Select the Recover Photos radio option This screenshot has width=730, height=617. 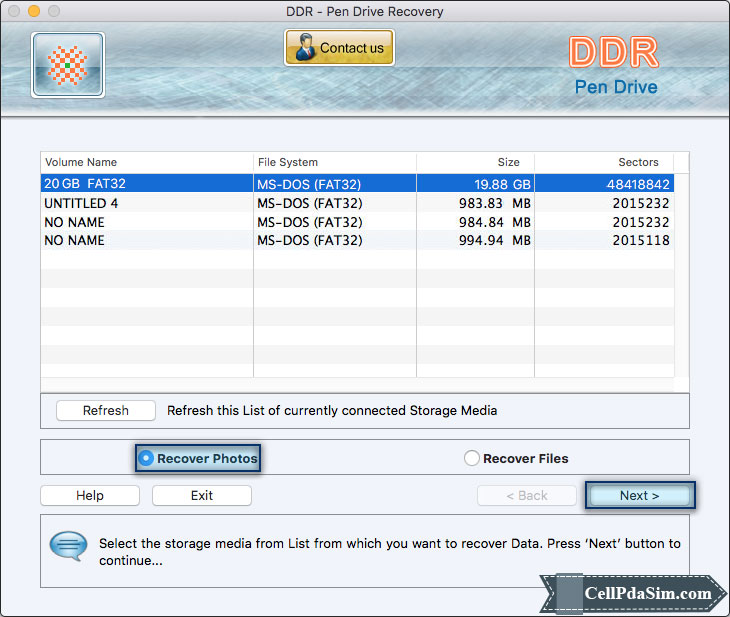tap(198, 458)
